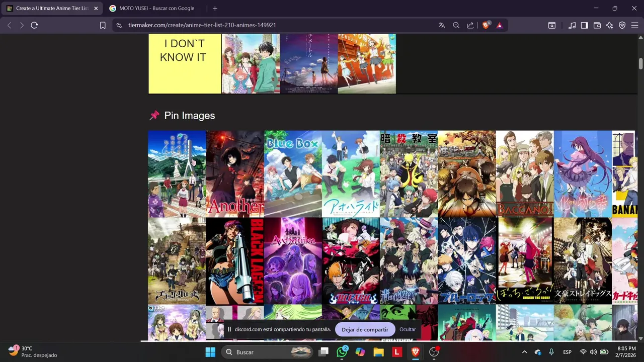Open File Explorer from the taskbar
Viewport: 644px width, 362px height.
click(378, 352)
